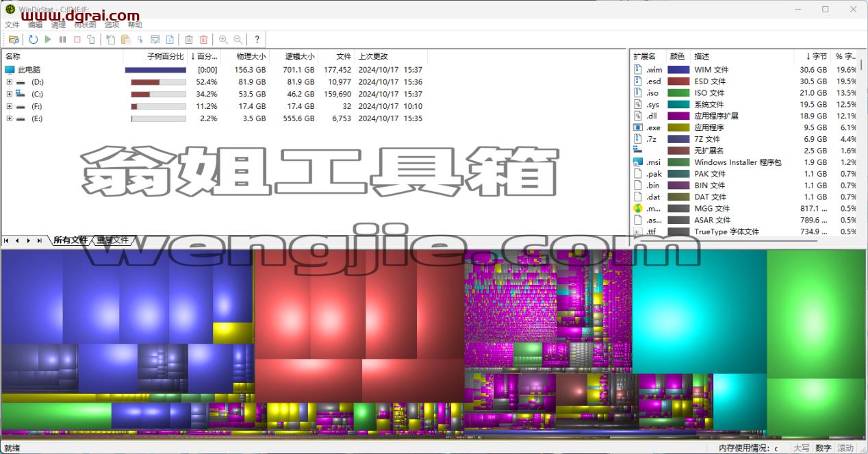Open the 选项 menu
The image size is (868, 454).
click(x=112, y=25)
